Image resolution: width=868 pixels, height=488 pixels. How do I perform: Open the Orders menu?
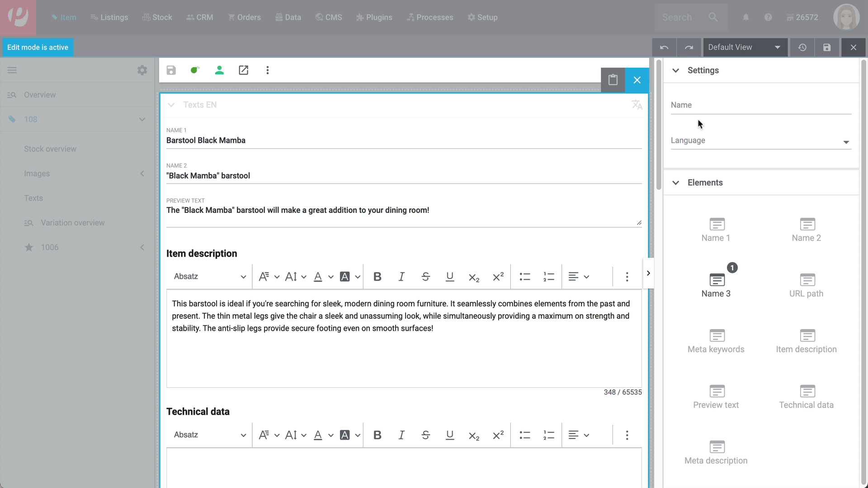[245, 17]
